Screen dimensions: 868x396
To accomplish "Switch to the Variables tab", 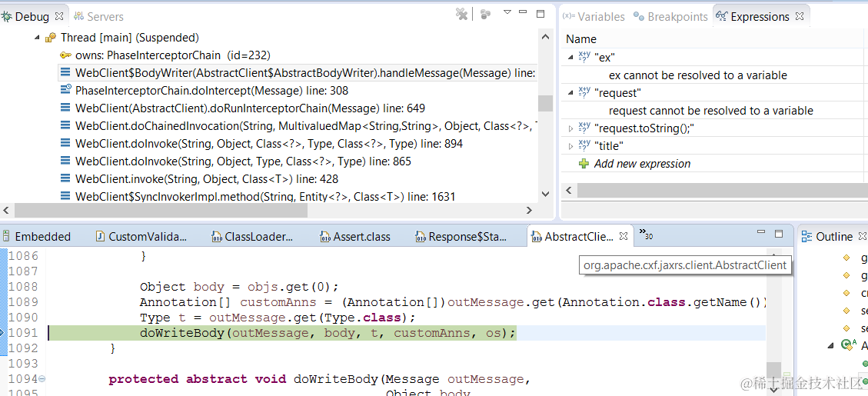I will pos(594,17).
